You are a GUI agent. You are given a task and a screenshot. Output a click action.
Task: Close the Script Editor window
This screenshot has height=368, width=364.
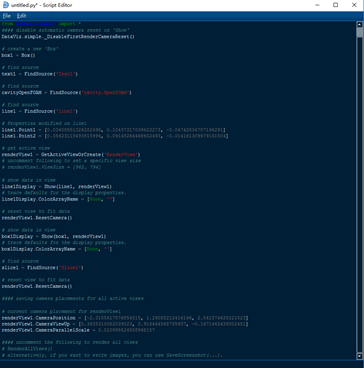click(x=354, y=5)
